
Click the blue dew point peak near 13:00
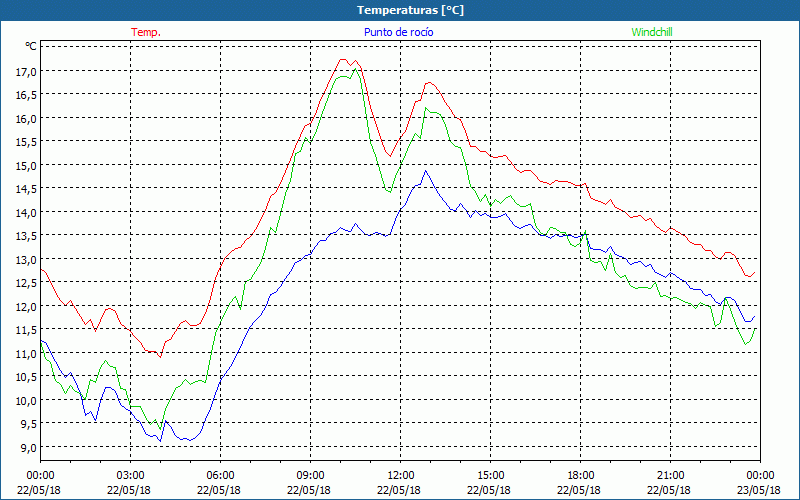click(x=426, y=171)
